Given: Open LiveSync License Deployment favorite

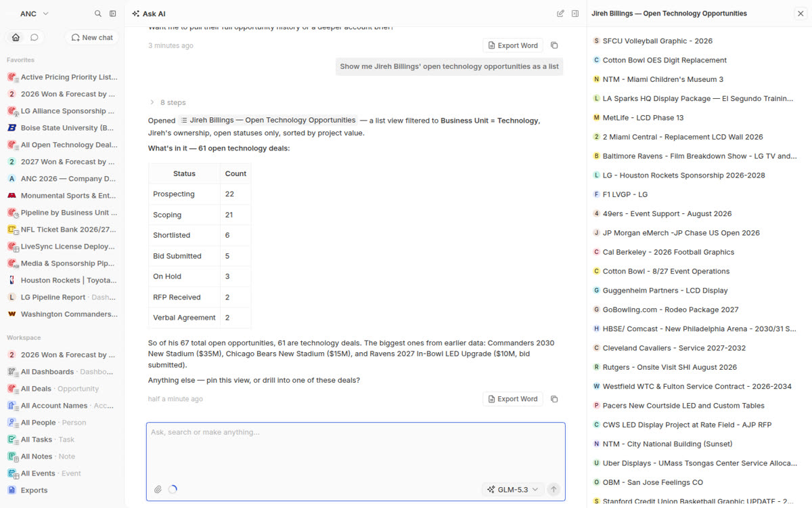Looking at the screenshot, I should pos(62,247).
